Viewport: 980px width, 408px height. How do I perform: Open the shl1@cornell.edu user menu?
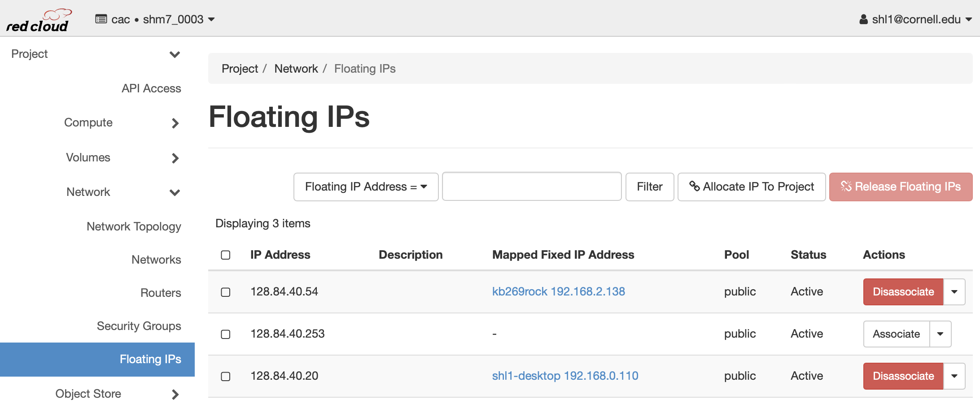(916, 19)
